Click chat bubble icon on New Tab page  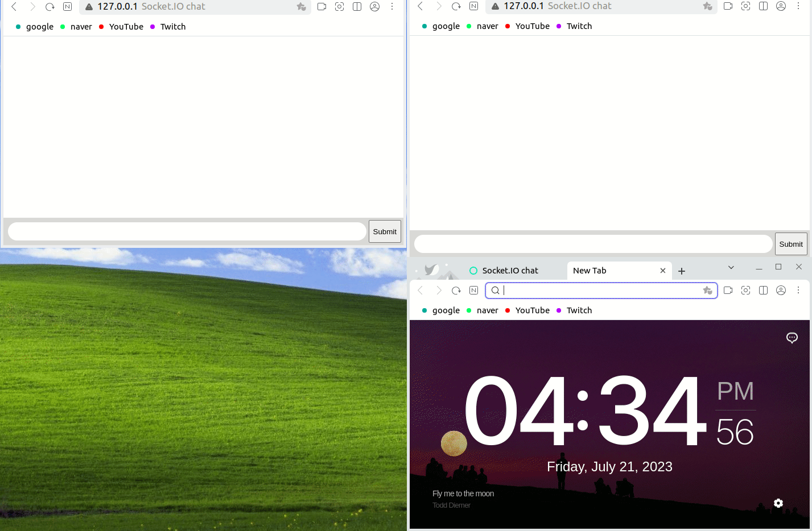(x=792, y=338)
